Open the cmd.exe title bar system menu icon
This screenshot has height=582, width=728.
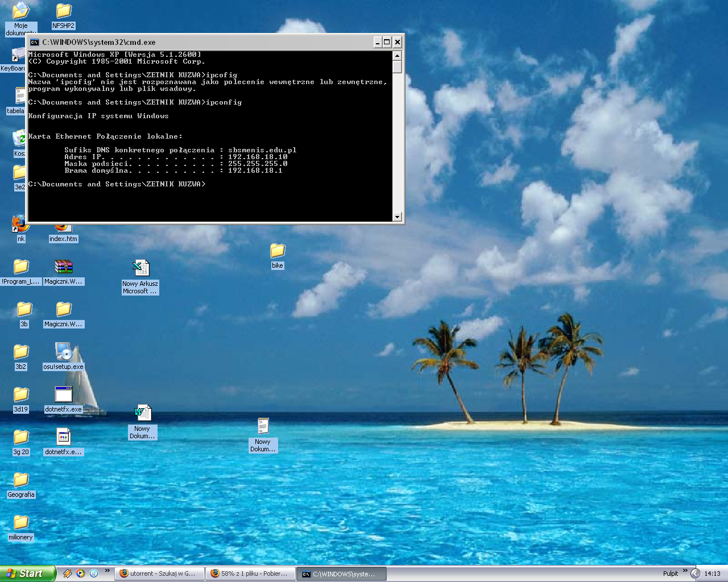[35, 42]
